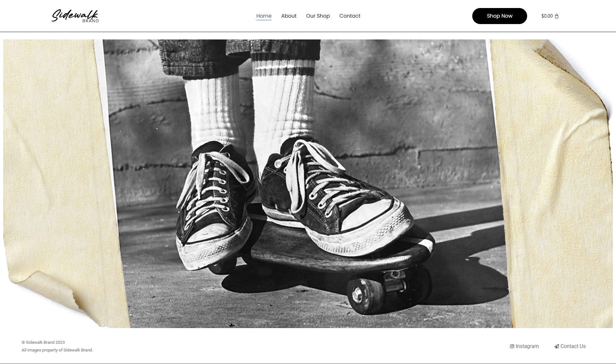Image resolution: width=616 pixels, height=364 pixels.
Task: Open the Contact Us footer link
Action: pos(573,346)
